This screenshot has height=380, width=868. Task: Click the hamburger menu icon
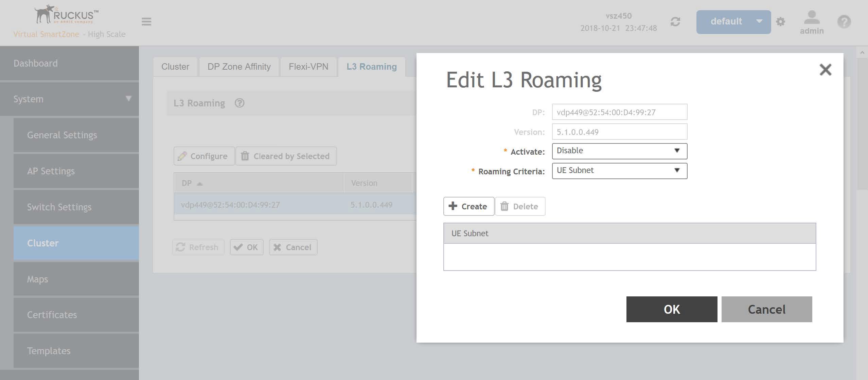tap(146, 22)
